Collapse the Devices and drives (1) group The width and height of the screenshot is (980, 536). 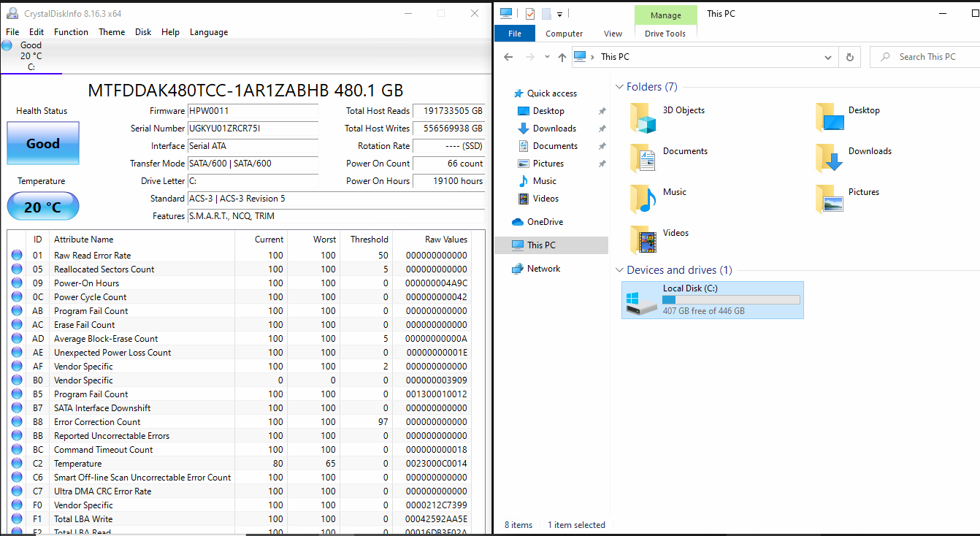point(620,270)
